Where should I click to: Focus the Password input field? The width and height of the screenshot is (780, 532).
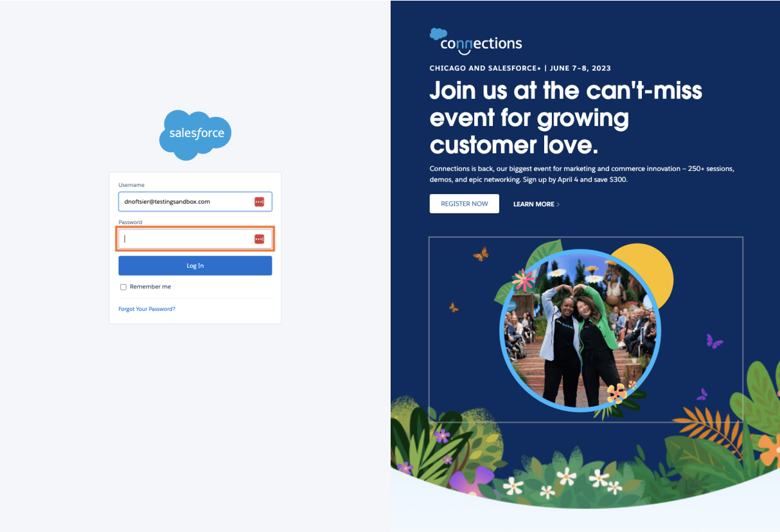195,239
